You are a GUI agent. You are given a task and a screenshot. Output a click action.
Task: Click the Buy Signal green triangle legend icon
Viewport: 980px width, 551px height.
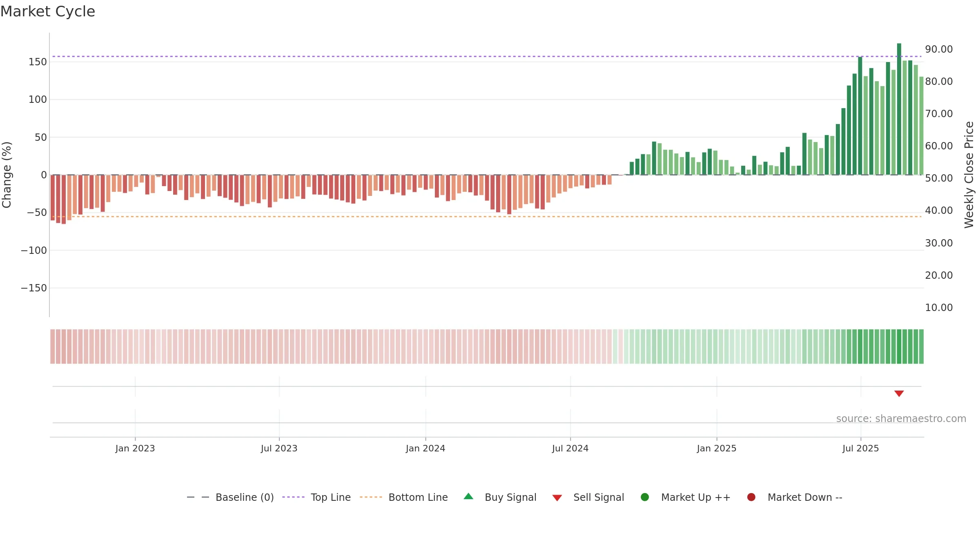click(x=468, y=496)
